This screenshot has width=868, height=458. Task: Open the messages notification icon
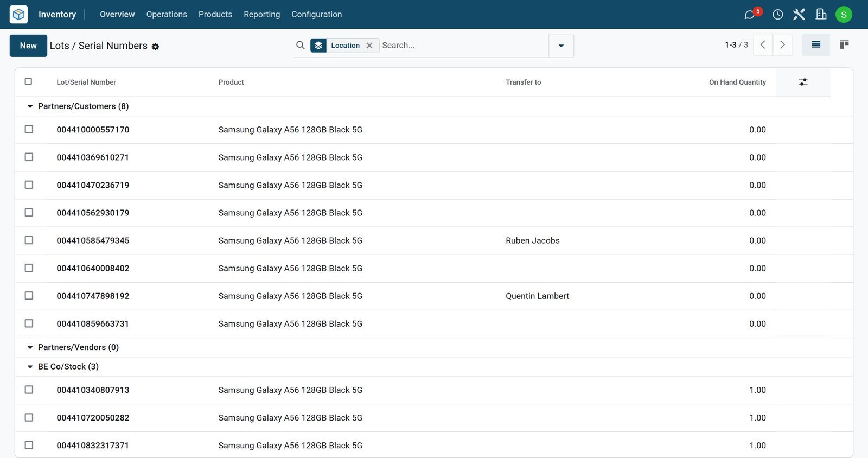(x=750, y=15)
